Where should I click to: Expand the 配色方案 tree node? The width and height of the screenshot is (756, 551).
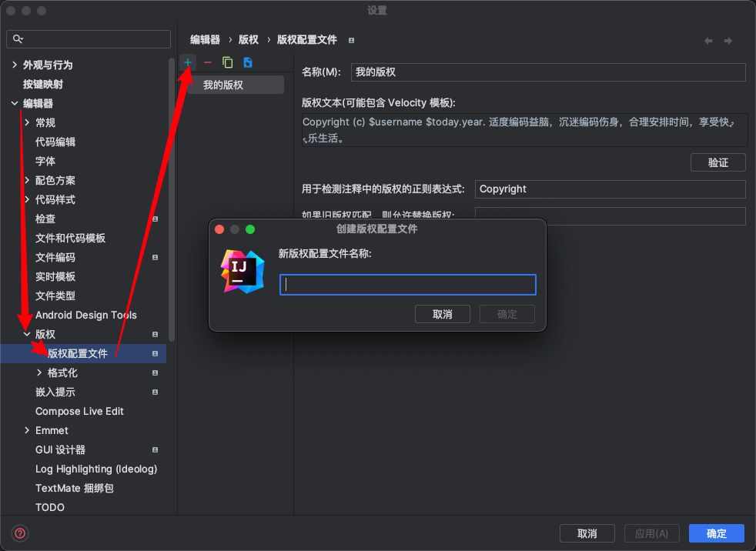click(x=27, y=181)
